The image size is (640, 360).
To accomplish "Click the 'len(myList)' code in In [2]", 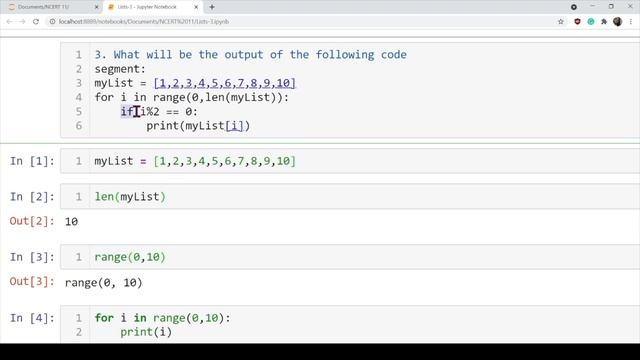I will pyautogui.click(x=130, y=197).
